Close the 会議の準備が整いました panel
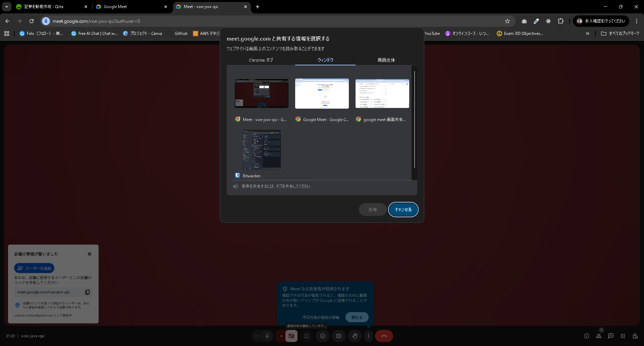This screenshot has width=644, height=346. 90,254
